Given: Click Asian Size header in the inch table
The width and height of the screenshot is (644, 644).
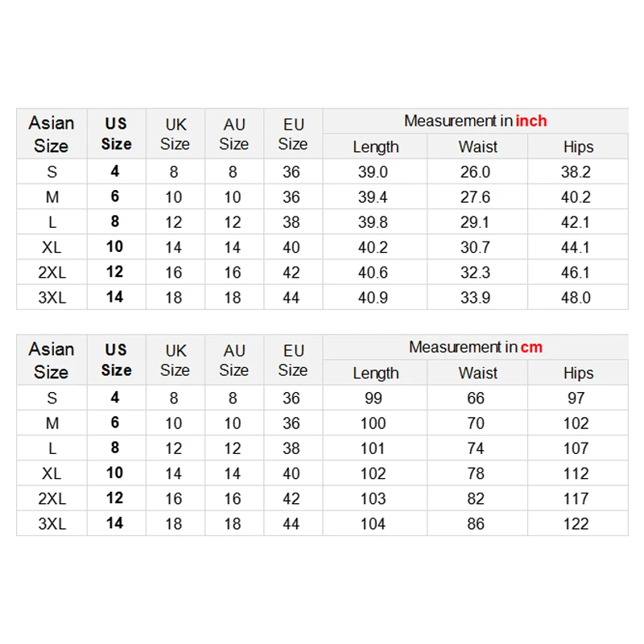Looking at the screenshot, I should (x=52, y=134).
